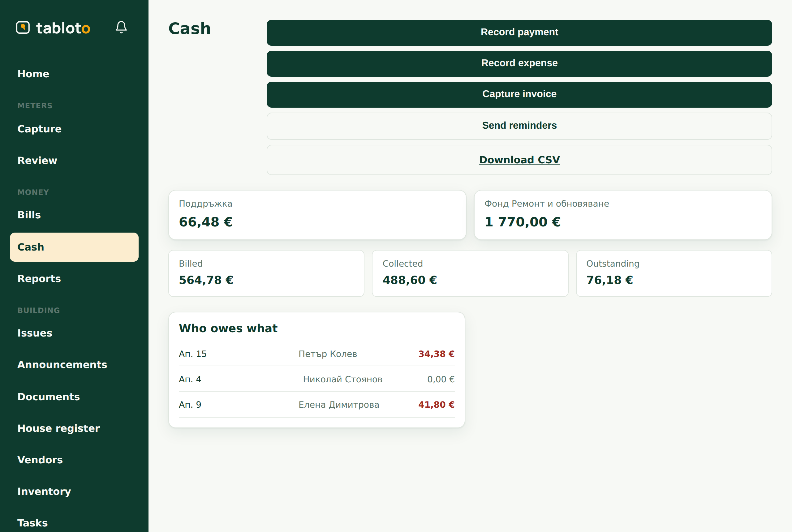Follow the Download CSV link
This screenshot has height=532, width=792.
coord(519,160)
